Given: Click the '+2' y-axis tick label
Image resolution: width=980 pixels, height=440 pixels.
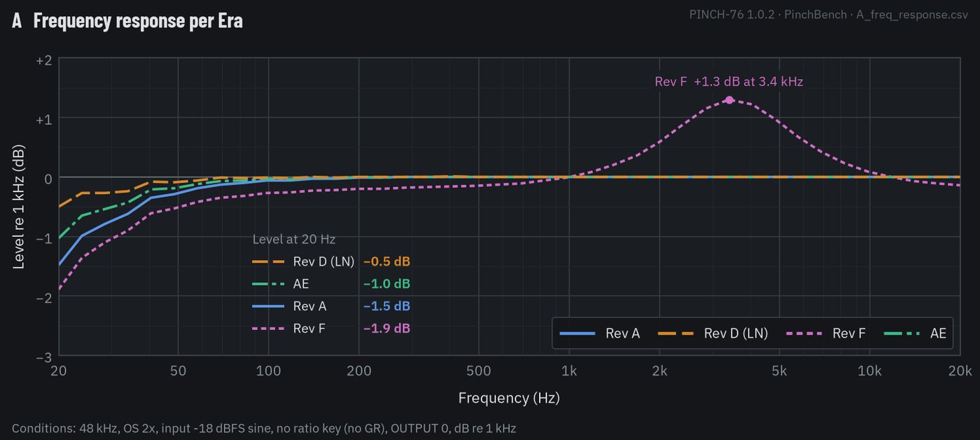Looking at the screenshot, I should pos(44,60).
